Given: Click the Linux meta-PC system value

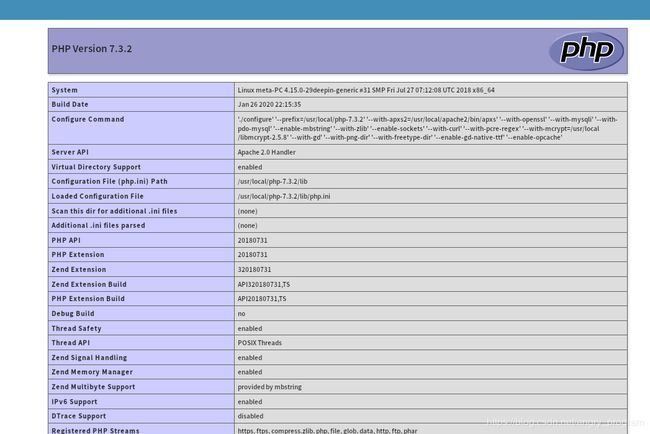Looking at the screenshot, I should point(366,90).
